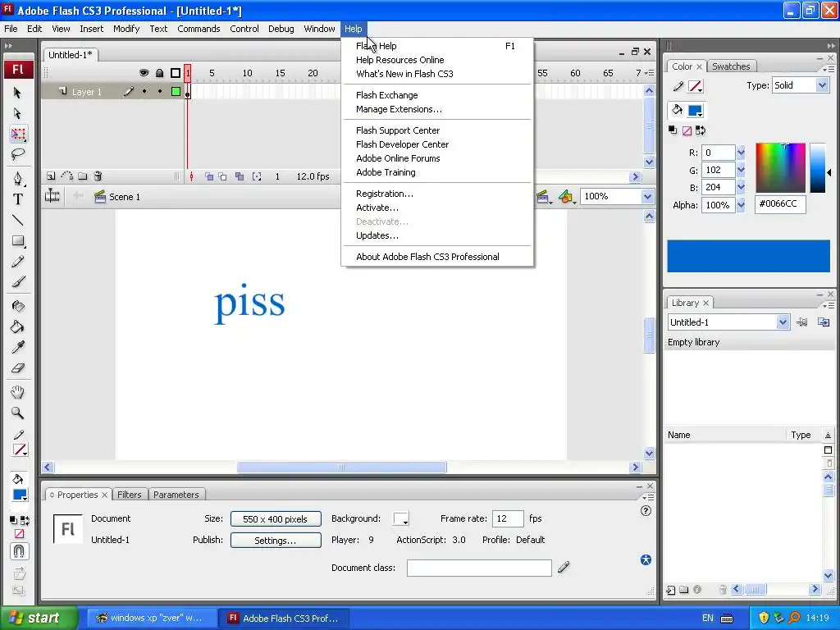Toggle show all layers as outlines

click(x=176, y=73)
